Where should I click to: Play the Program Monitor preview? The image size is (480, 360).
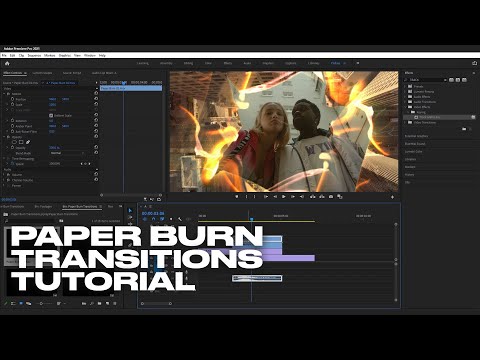click(284, 197)
